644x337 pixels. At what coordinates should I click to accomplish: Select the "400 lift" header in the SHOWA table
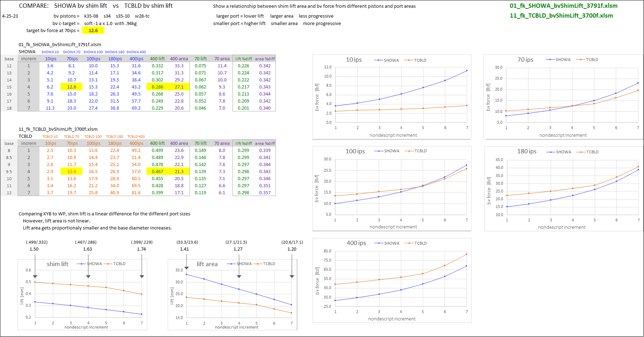[157, 59]
